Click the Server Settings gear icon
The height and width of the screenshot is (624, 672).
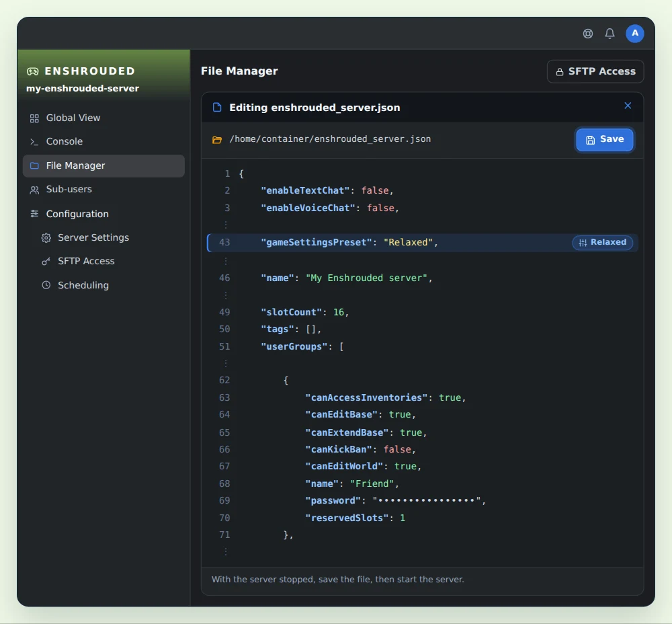(46, 237)
